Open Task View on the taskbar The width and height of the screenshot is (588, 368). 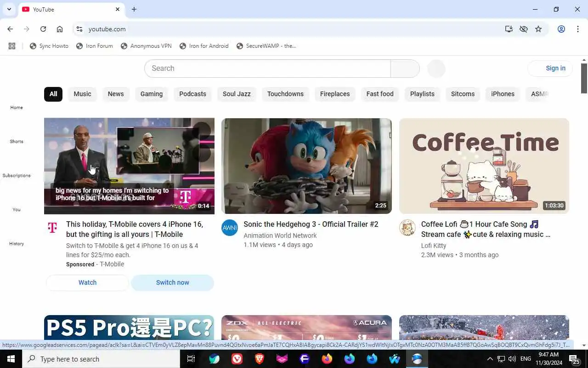tap(191, 359)
